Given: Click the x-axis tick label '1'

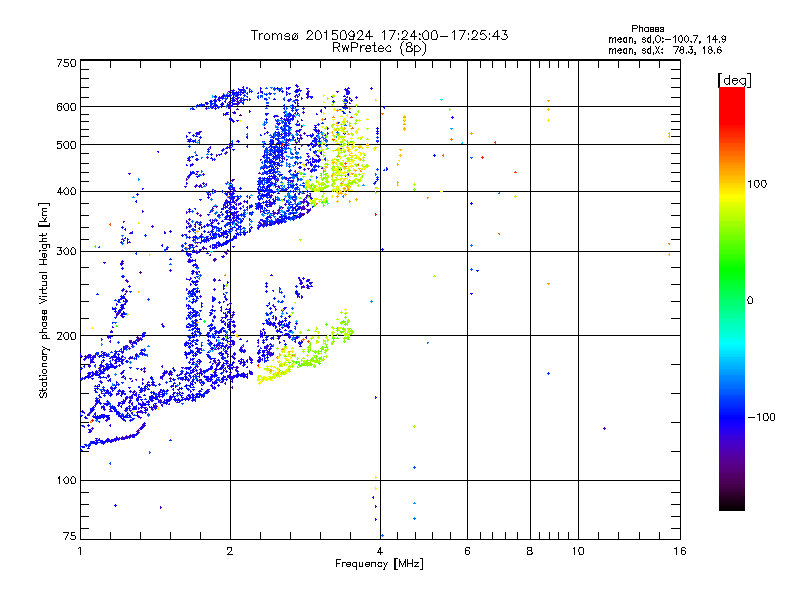Looking at the screenshot, I should tap(80, 551).
